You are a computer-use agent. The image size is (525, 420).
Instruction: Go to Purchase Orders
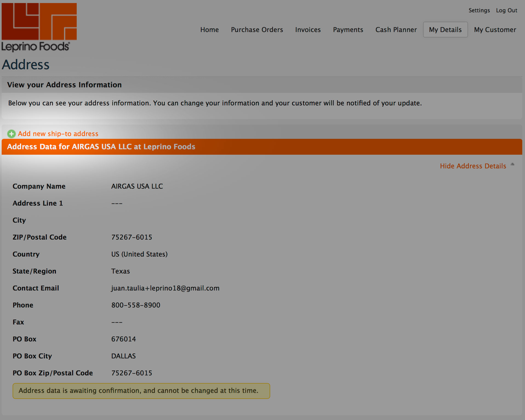tap(257, 30)
